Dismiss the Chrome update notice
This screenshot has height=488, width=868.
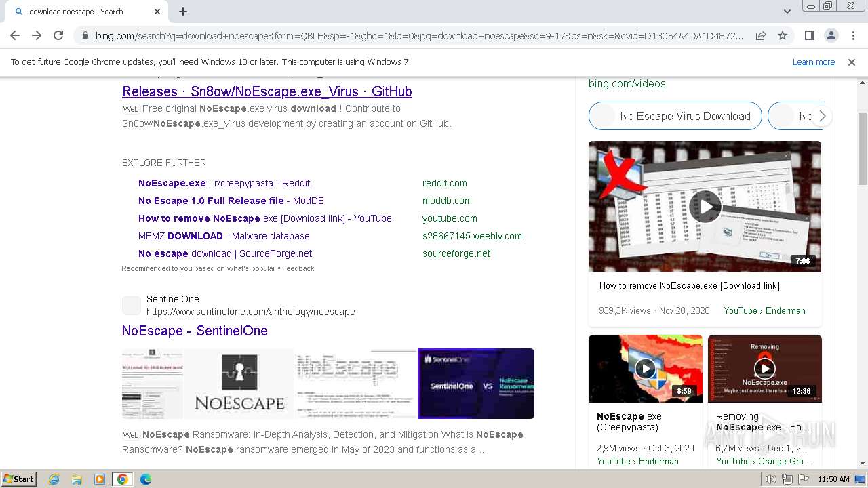pos(852,62)
